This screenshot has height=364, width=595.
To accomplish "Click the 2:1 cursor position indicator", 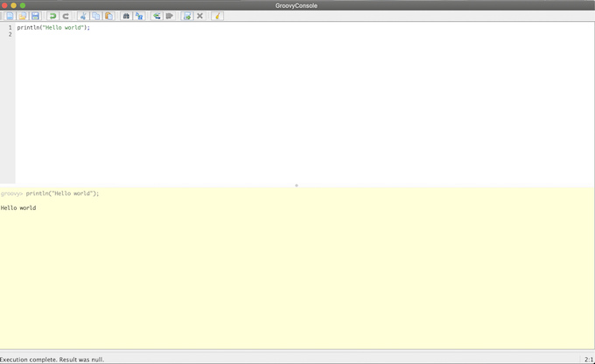I will click(589, 360).
